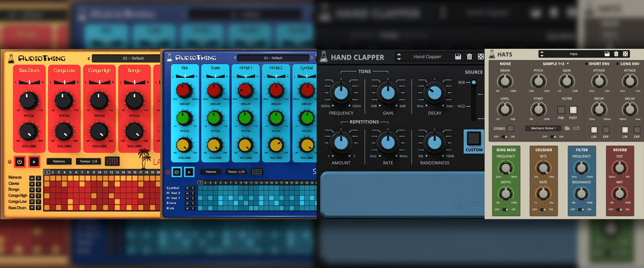644x268 pixels.
Task: Click the Reverb SIZE knob
Action: [620, 168]
